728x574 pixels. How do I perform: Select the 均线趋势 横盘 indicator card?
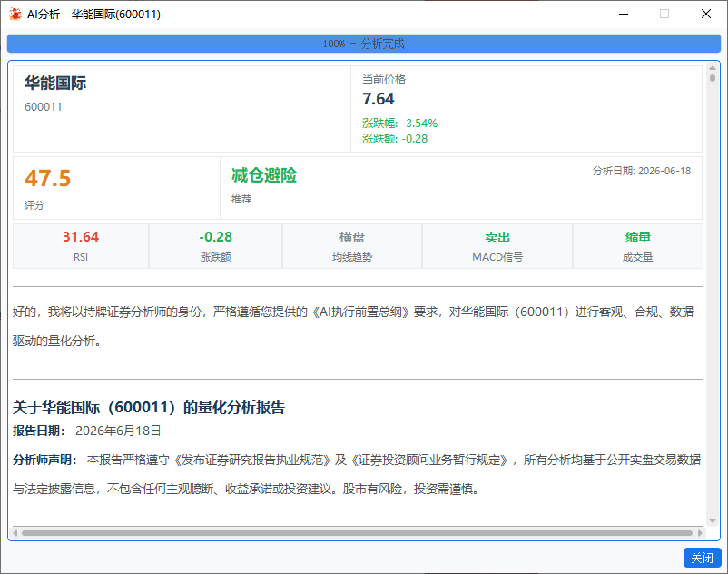[x=352, y=246]
